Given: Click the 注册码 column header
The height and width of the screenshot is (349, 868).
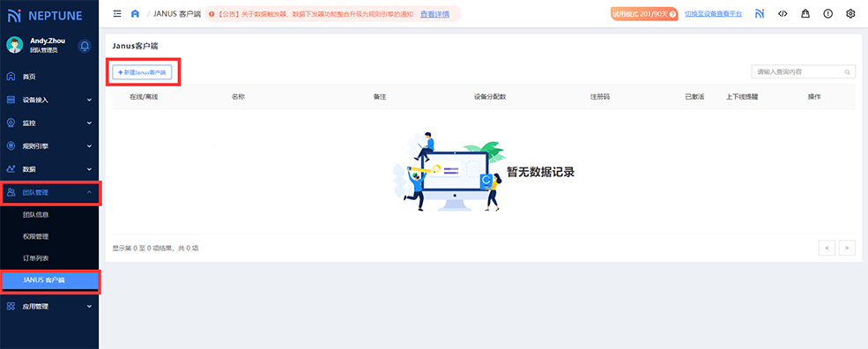Looking at the screenshot, I should tap(600, 97).
